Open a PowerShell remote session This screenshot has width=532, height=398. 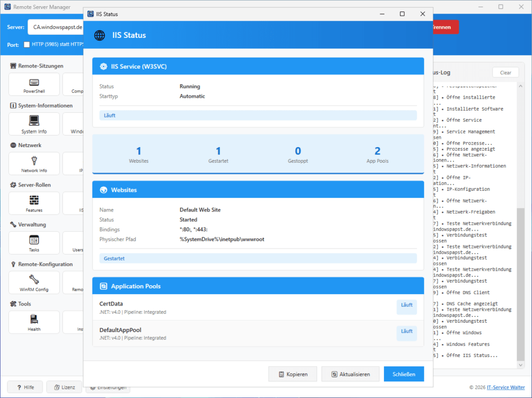33,84
